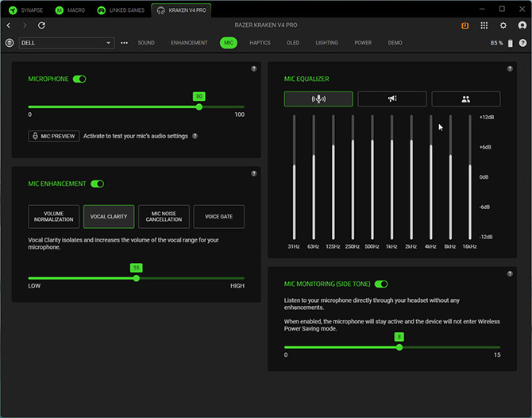Open the Mic Enhancement panel help icon
The height and width of the screenshot is (418, 532).
tap(254, 173)
